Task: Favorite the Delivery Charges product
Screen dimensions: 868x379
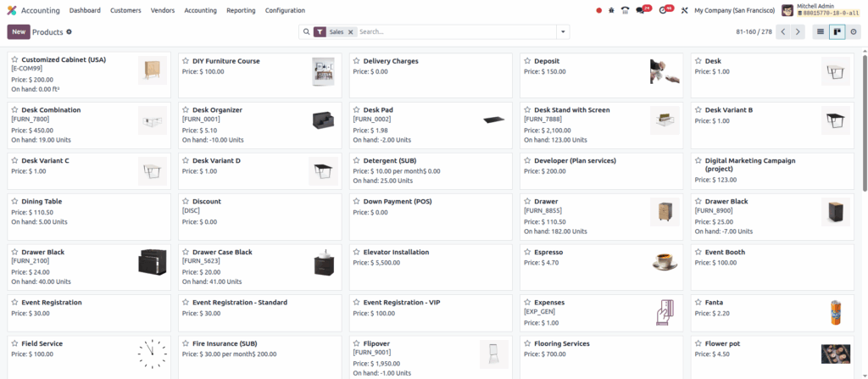Action: [357, 61]
